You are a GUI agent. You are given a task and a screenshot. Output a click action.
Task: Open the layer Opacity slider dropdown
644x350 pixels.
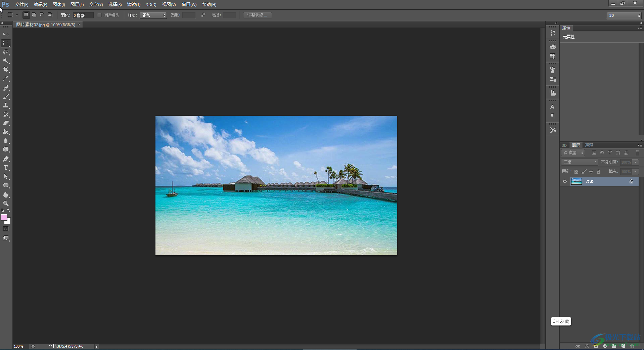pyautogui.click(x=636, y=162)
